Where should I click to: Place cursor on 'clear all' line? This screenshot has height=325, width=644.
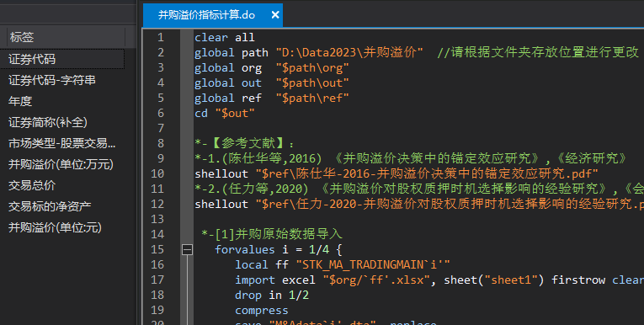pos(224,37)
